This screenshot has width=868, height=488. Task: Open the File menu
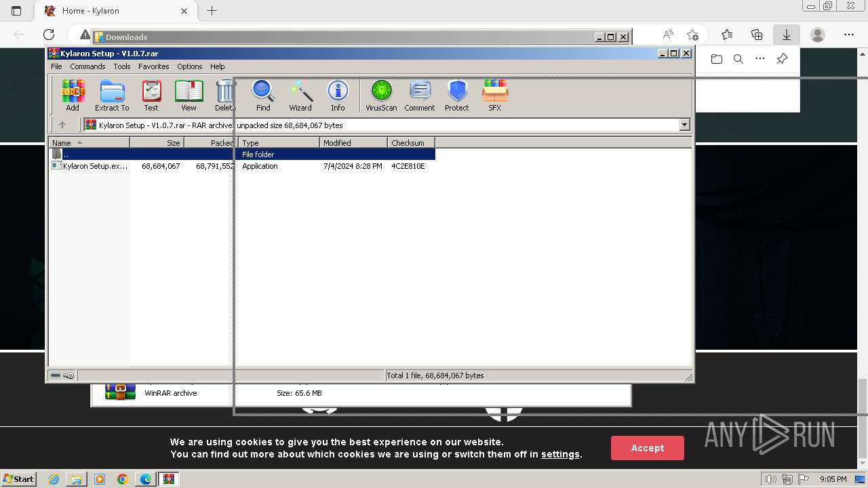pyautogui.click(x=56, y=66)
